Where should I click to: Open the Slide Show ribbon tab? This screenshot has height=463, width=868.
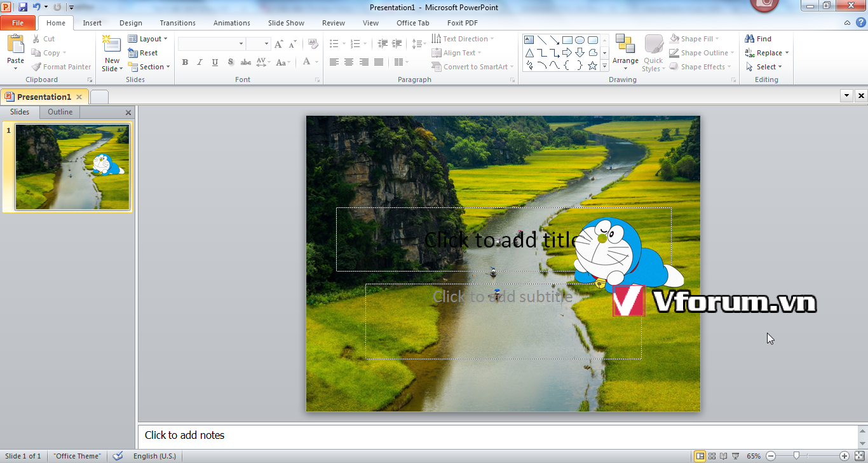(x=286, y=23)
